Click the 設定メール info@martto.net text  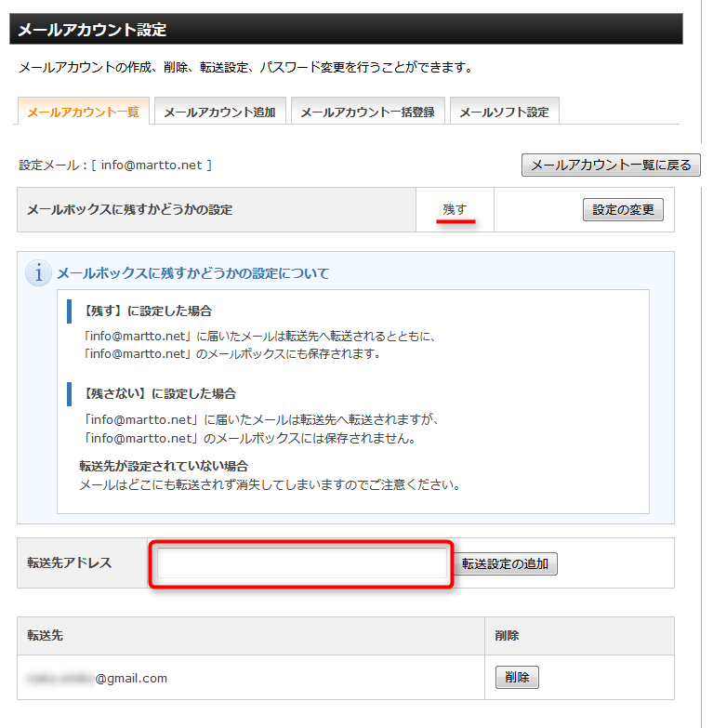(x=115, y=165)
